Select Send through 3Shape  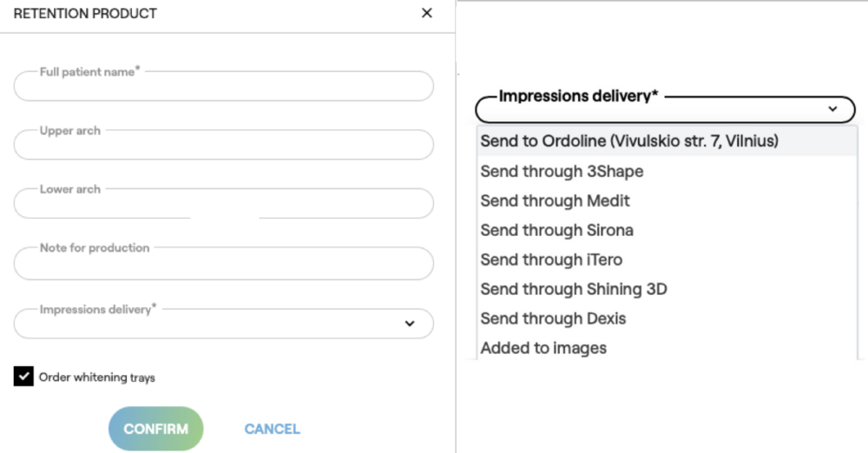pos(562,171)
